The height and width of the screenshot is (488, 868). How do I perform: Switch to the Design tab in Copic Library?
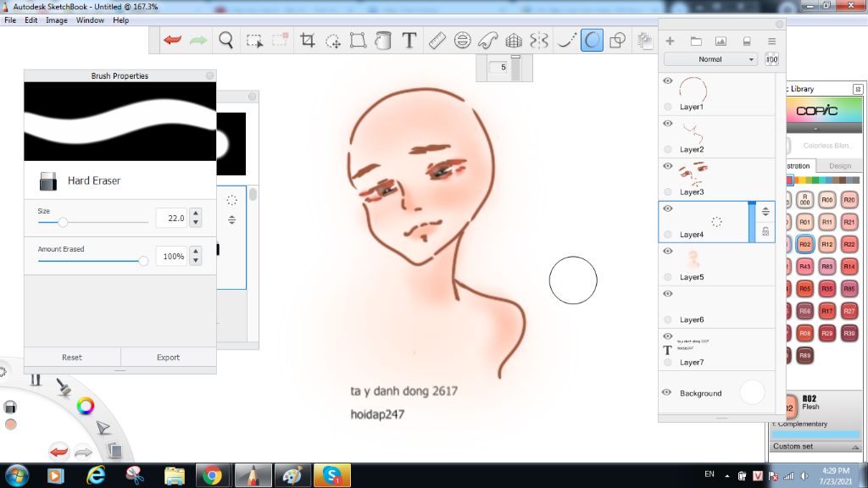pyautogui.click(x=840, y=166)
